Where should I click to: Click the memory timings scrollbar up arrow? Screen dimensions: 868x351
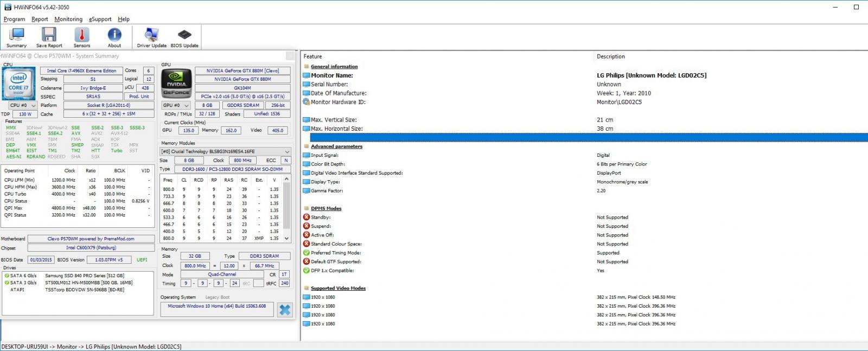287,178
